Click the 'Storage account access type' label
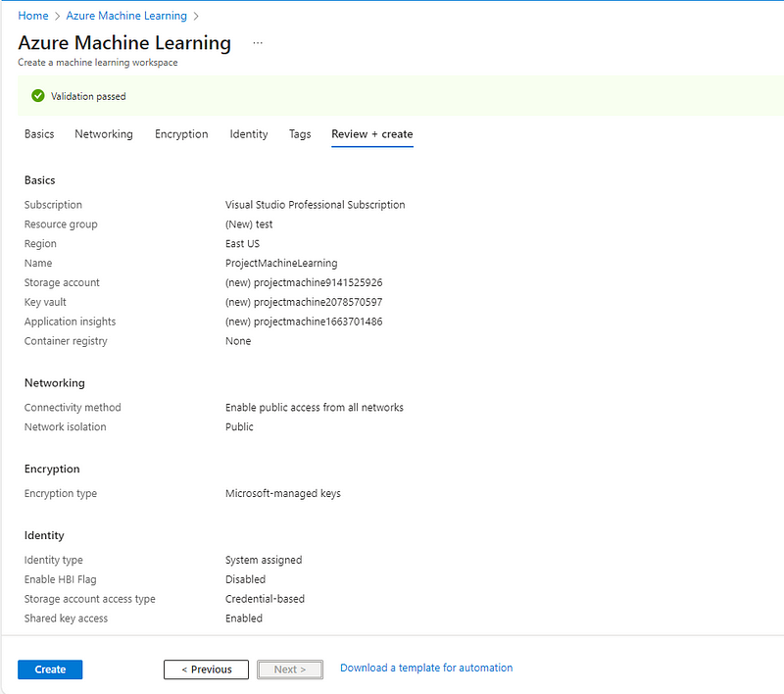The width and height of the screenshot is (784, 694). coord(89,599)
